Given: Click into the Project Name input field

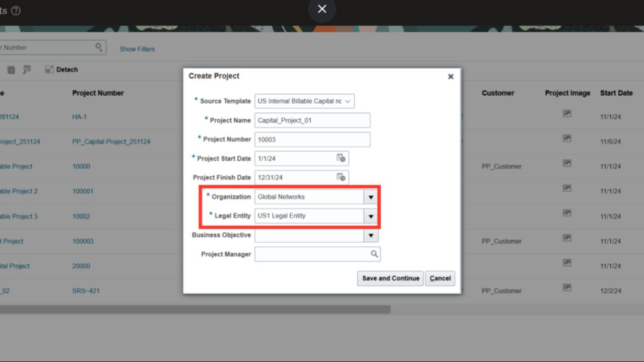Looking at the screenshot, I should coord(312,120).
